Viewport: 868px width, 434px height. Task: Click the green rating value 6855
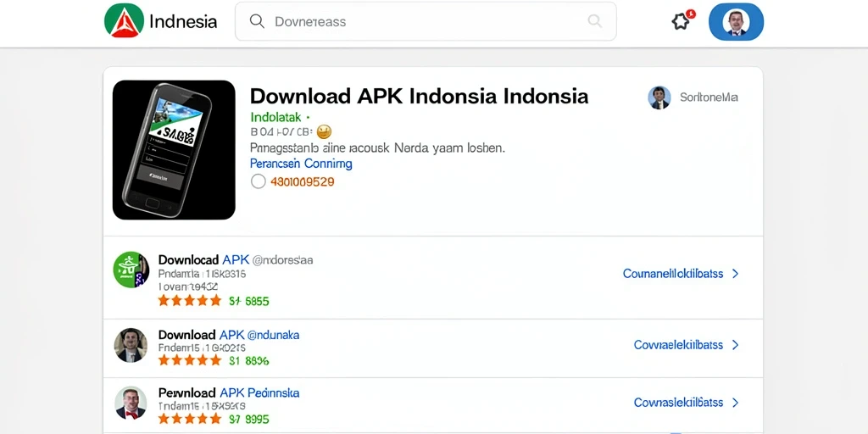(x=249, y=301)
